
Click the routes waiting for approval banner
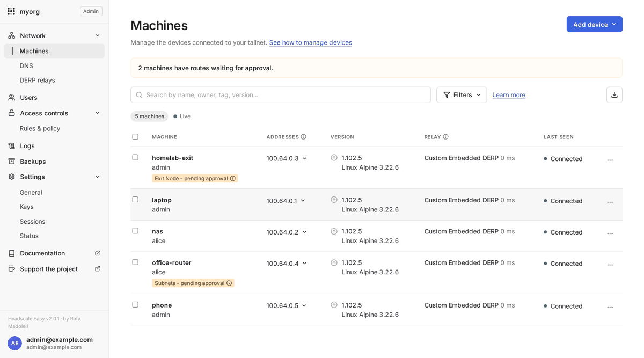coord(376,68)
